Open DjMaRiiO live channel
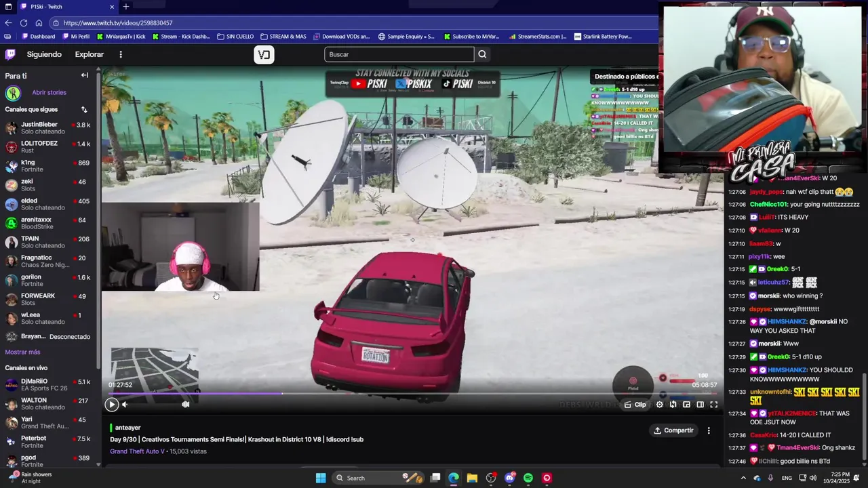This screenshot has height=488, width=868. click(48, 385)
